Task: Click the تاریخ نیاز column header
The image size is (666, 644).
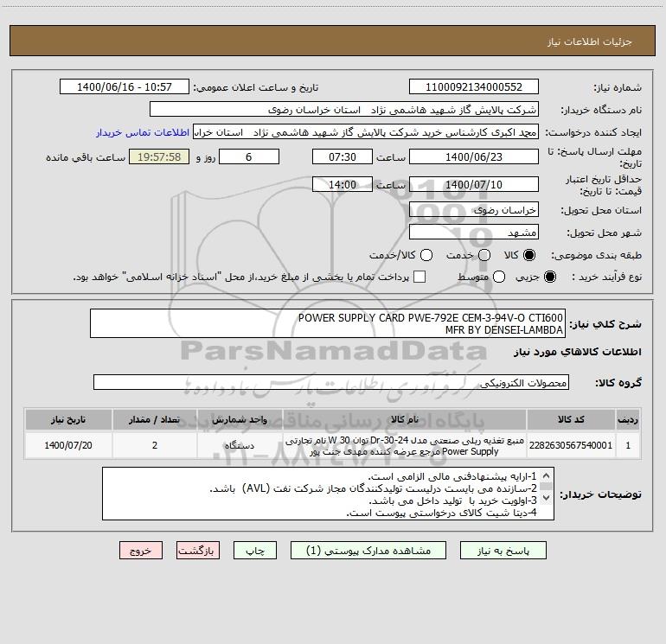Action: (68, 419)
